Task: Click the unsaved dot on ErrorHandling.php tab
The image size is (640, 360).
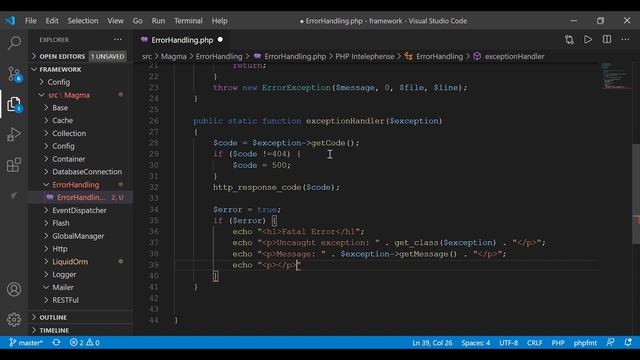Action: pos(220,40)
